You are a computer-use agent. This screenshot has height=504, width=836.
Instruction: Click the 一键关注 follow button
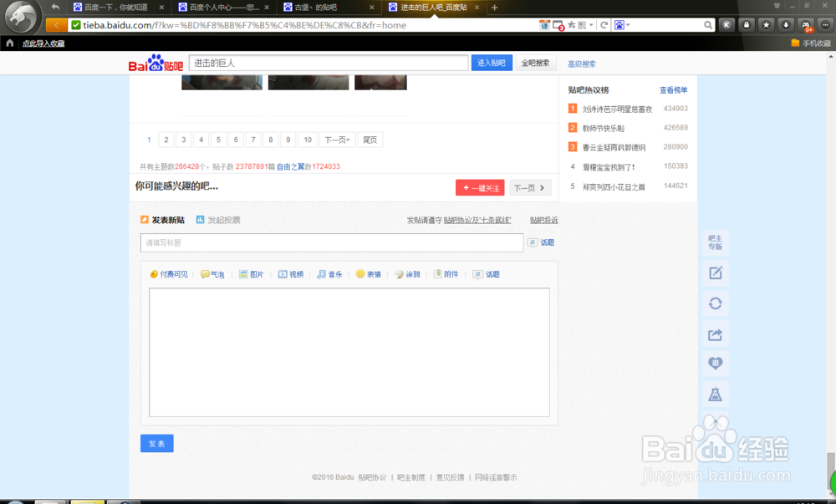[479, 188]
